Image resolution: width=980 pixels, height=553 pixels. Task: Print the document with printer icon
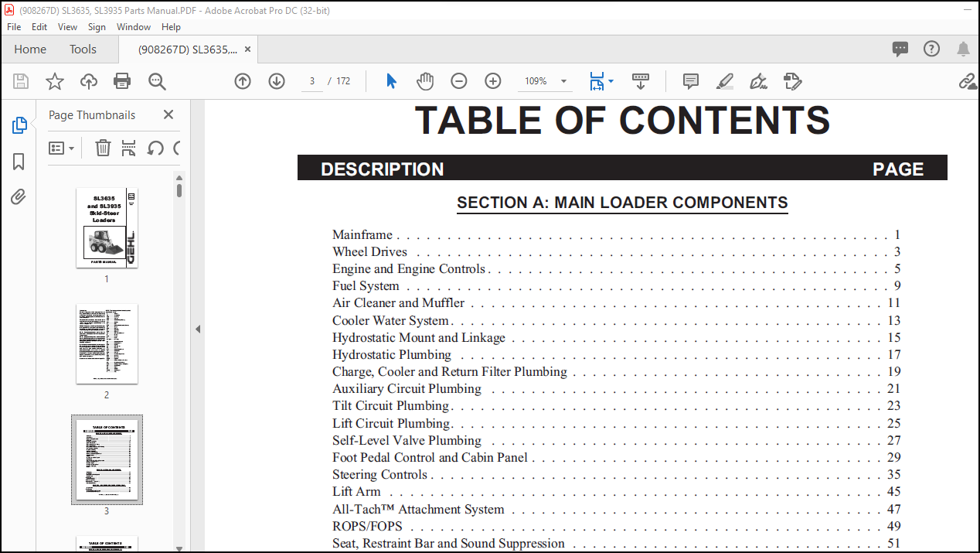tap(122, 81)
